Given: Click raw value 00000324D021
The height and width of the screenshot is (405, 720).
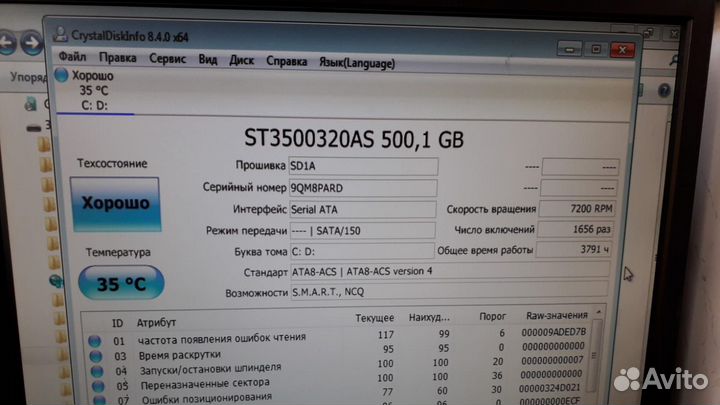Looking at the screenshot, I should [550, 388].
